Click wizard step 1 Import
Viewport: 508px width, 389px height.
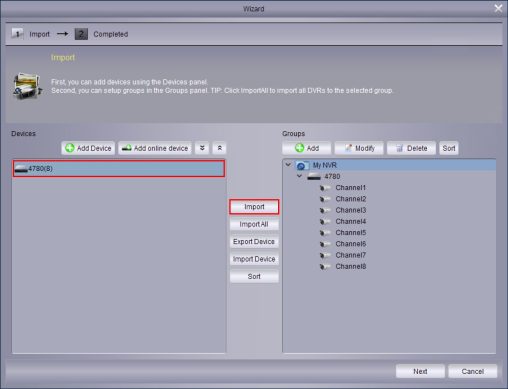[x=39, y=34]
